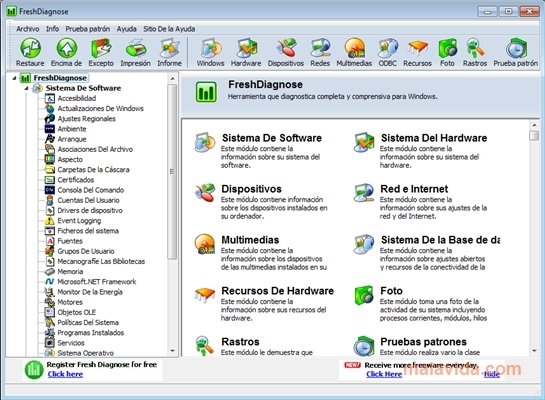Select Arranque tree item
Image resolution: width=545 pixels, height=400 pixels.
click(x=72, y=139)
